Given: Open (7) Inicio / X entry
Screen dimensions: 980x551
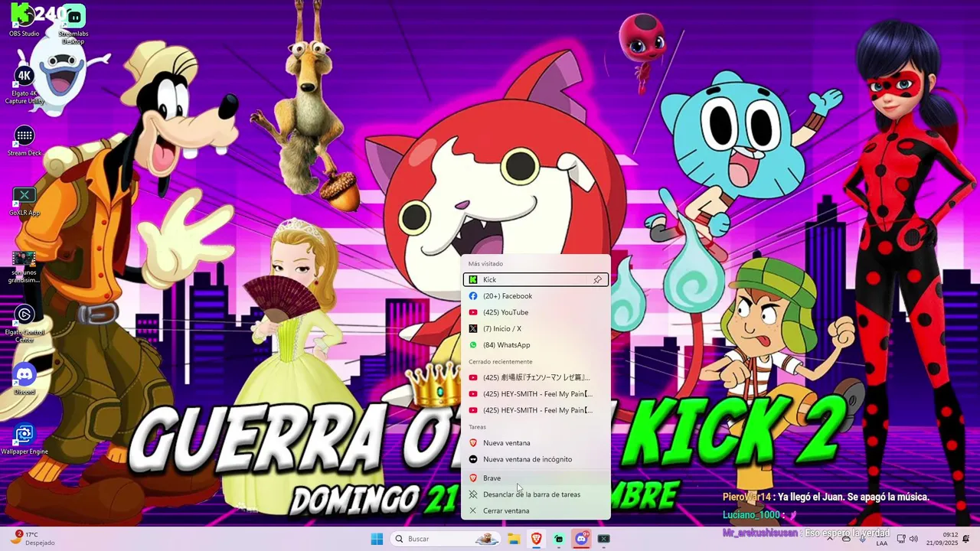Looking at the screenshot, I should point(536,328).
